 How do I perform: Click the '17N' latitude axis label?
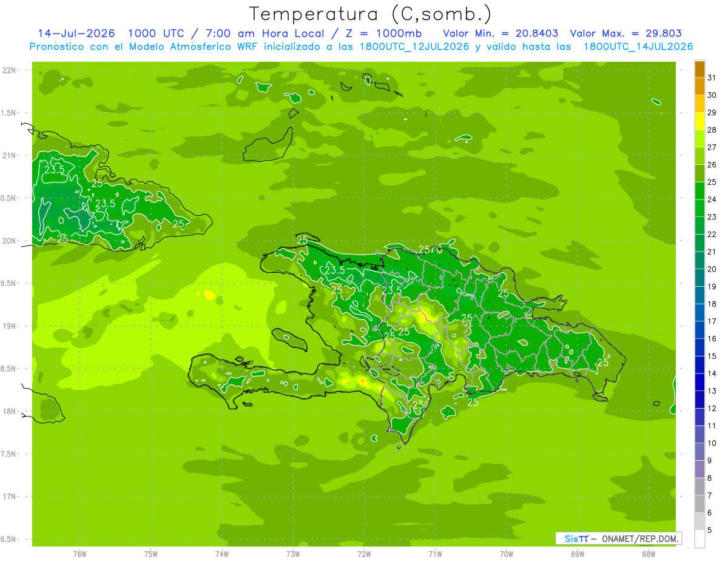[x=10, y=497]
